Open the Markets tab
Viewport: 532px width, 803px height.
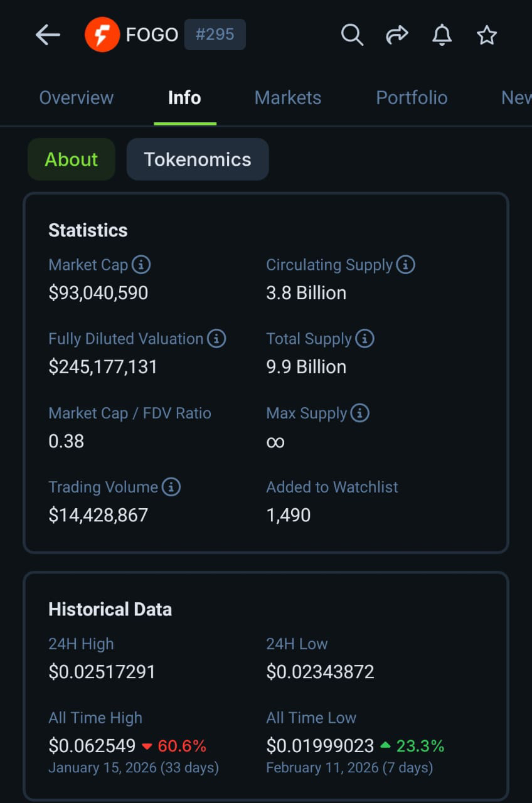tap(288, 98)
